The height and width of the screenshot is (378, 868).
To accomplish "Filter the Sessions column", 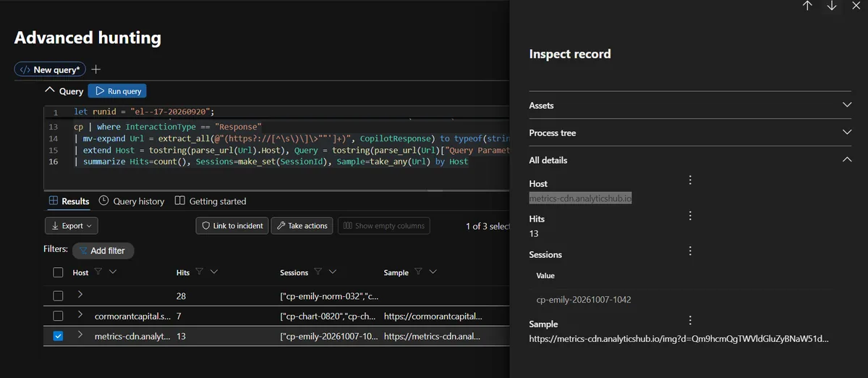I will point(318,272).
